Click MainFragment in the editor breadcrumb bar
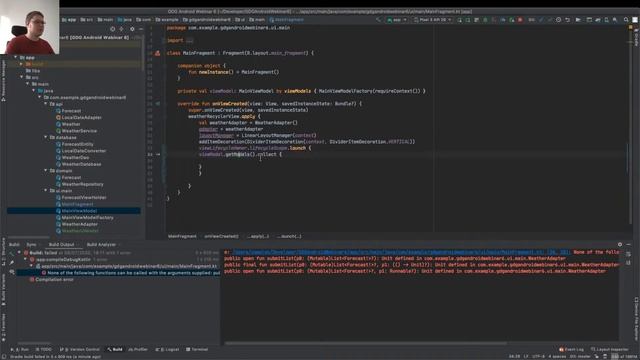 (x=182, y=236)
